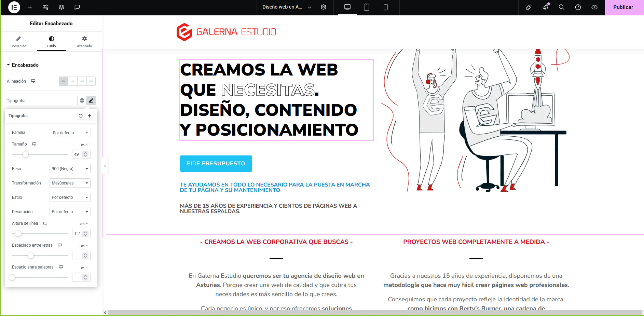Select justified text alignment
The image size is (644, 316).
tap(91, 81)
